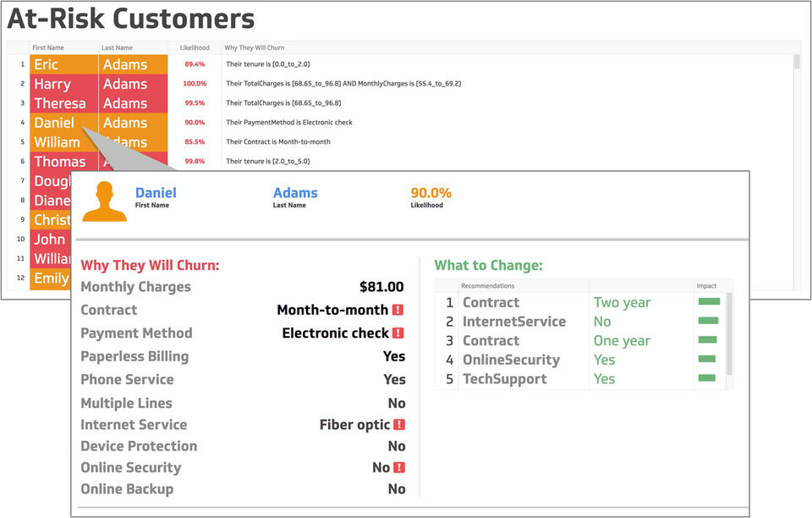The height and width of the screenshot is (518, 812).
Task: Click 'One year' contract recommendation
Action: point(622,340)
